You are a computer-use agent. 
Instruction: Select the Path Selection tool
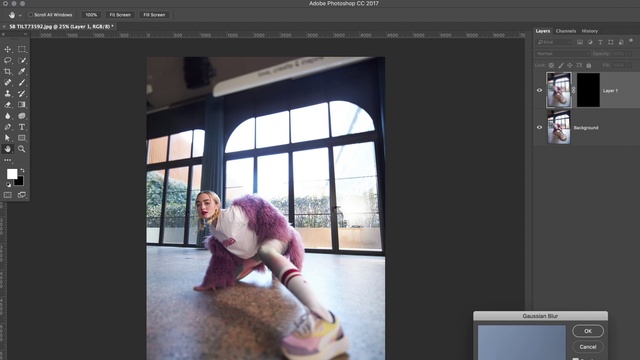pos(7,138)
